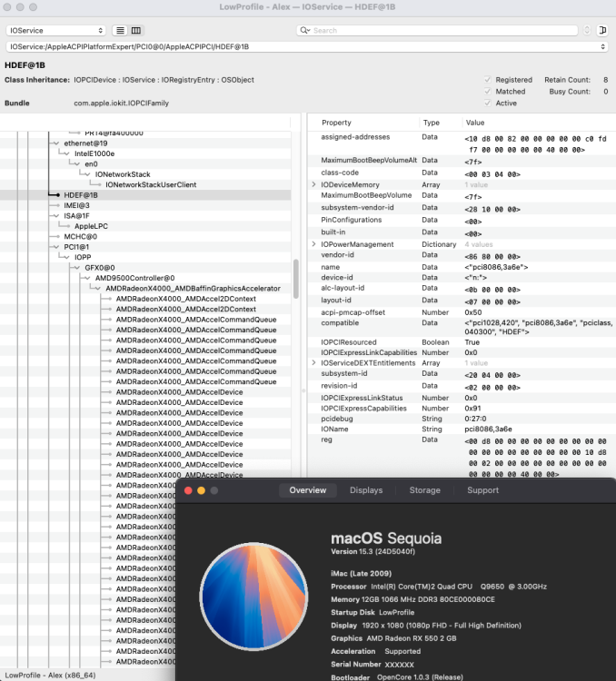This screenshot has width=616, height=681.
Task: Select the device-id property row
Action: click(x=462, y=278)
